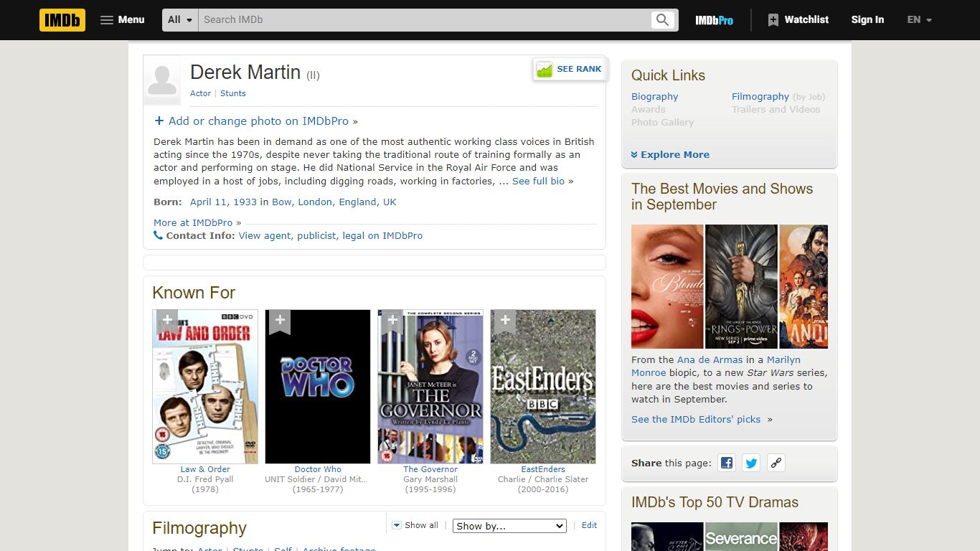
Task: Click the by Job filmography link
Action: tap(809, 97)
